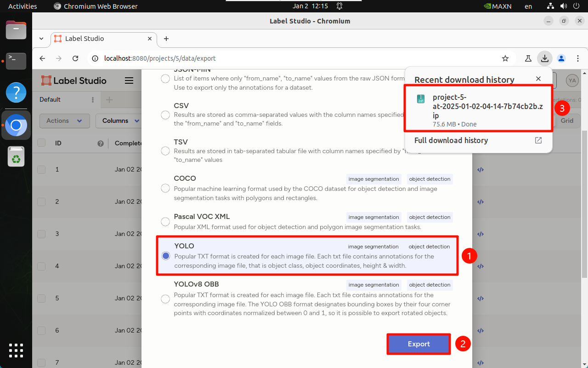
Task: Open the downloaded project-5 zip file
Action: click(x=478, y=110)
